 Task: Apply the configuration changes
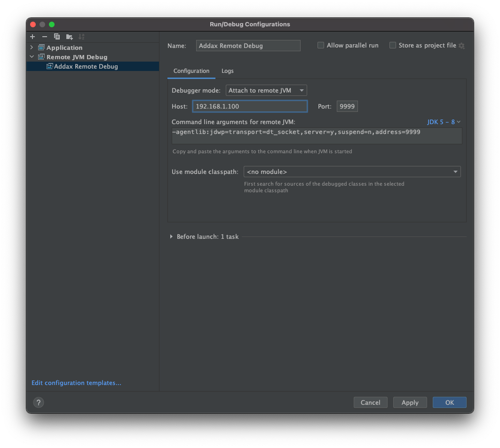(x=410, y=402)
